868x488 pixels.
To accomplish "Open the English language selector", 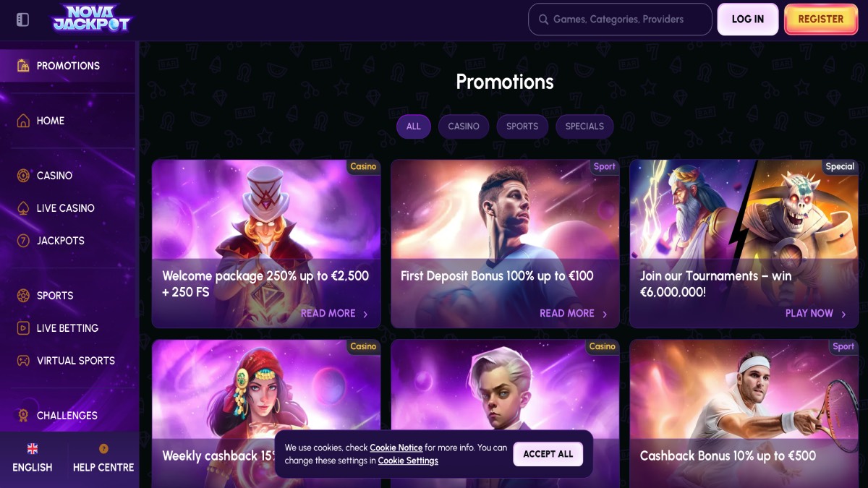I will (33, 458).
